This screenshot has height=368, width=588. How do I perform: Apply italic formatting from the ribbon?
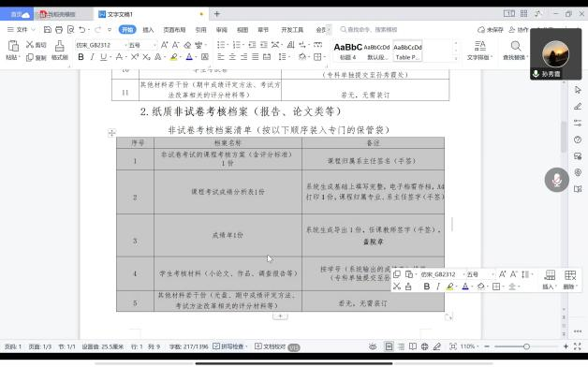click(x=92, y=57)
